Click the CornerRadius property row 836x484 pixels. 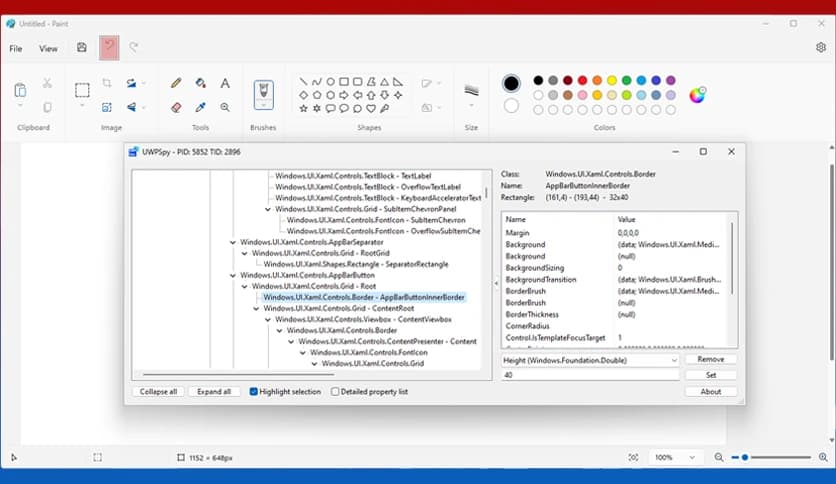click(616, 326)
